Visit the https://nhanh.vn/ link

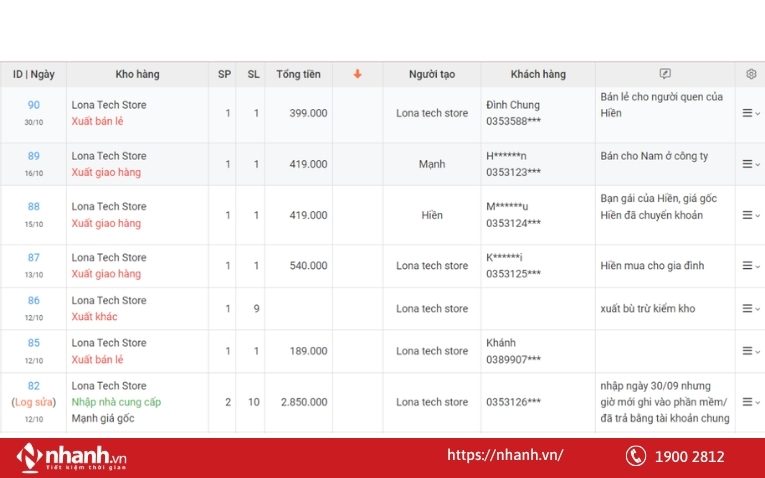505,455
